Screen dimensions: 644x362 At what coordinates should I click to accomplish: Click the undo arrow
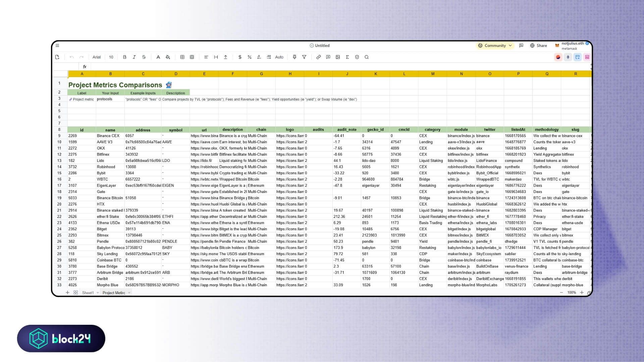tap(71, 57)
